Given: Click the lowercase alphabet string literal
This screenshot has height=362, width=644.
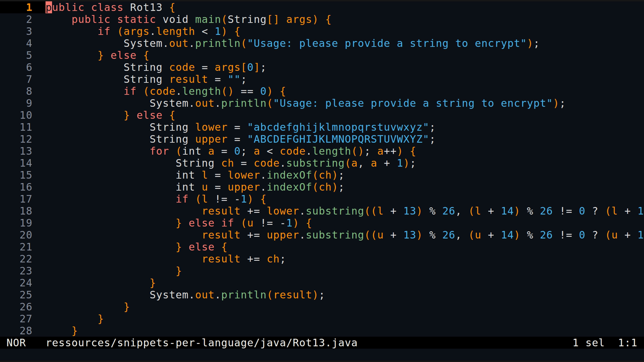Looking at the screenshot, I should (x=339, y=127).
